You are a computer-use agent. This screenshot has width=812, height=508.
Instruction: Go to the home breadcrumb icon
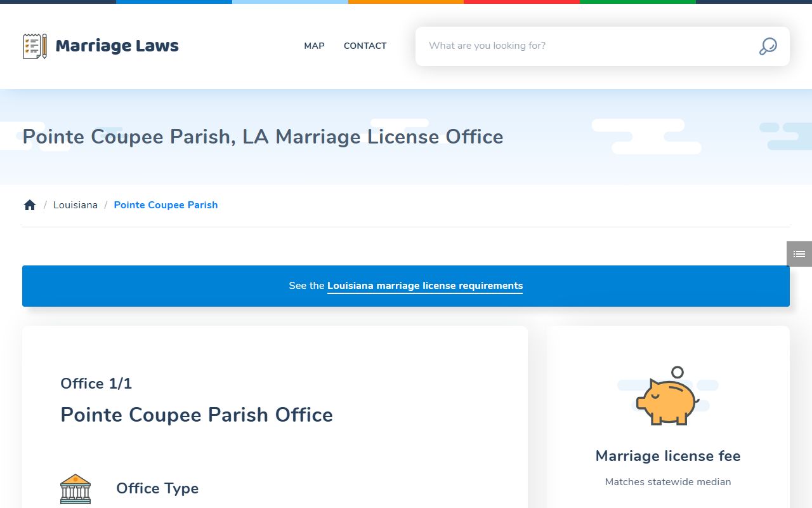coord(30,205)
